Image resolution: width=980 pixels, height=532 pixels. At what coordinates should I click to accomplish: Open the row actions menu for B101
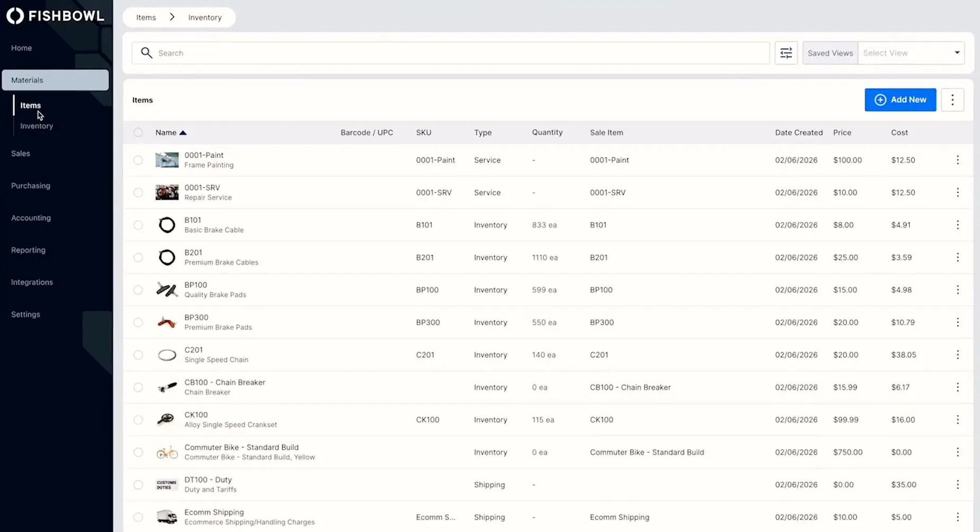[x=958, y=224]
